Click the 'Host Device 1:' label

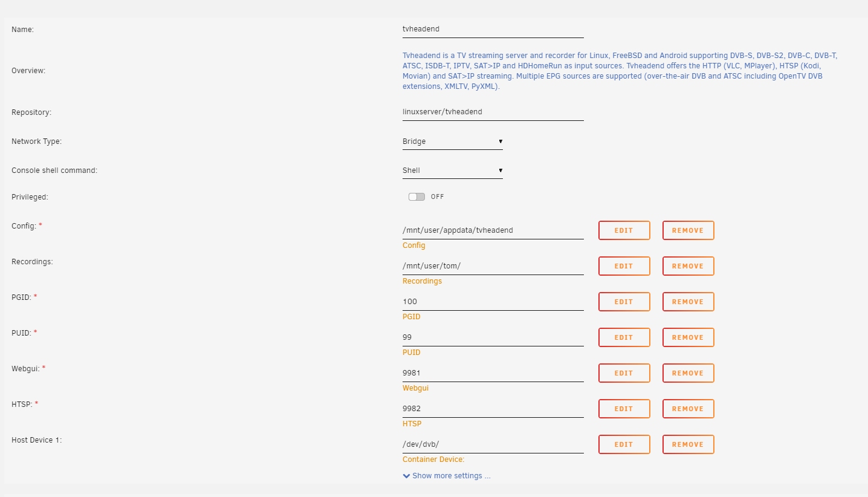click(x=37, y=440)
